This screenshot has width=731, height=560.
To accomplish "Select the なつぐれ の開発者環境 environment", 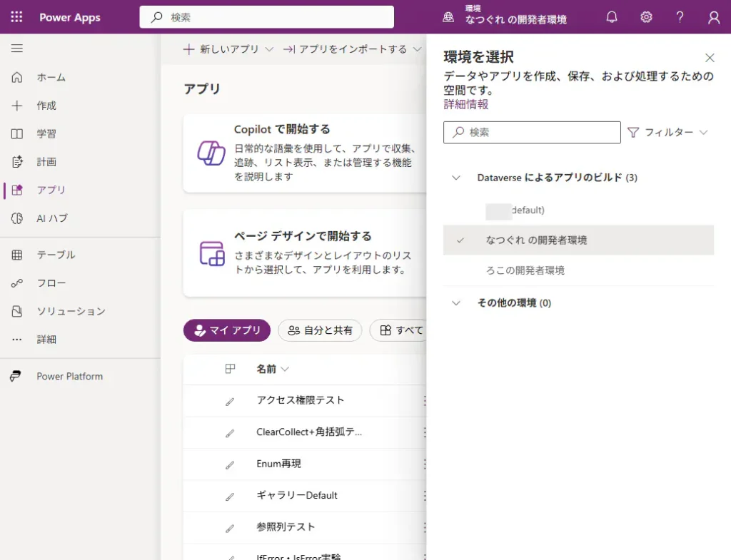I will tap(578, 240).
